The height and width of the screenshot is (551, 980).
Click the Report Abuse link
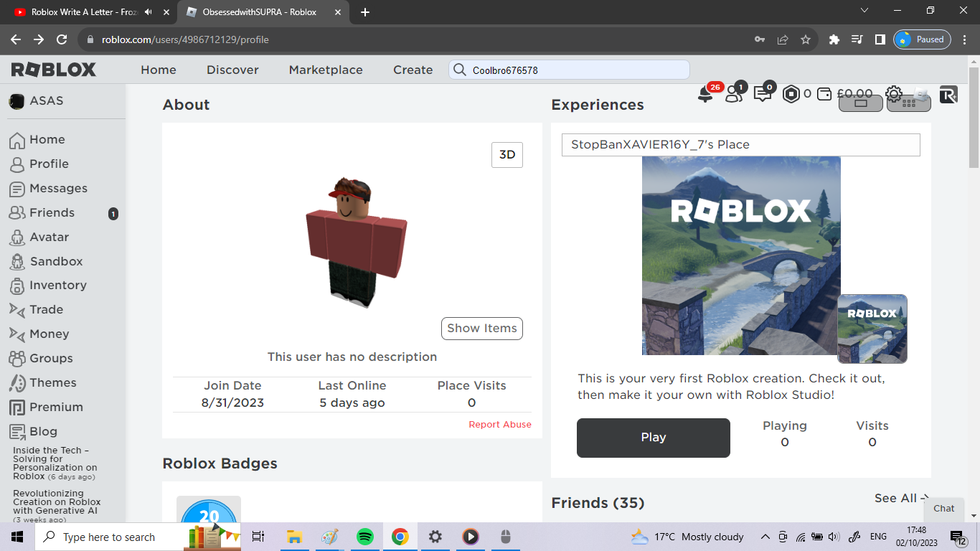tap(500, 425)
